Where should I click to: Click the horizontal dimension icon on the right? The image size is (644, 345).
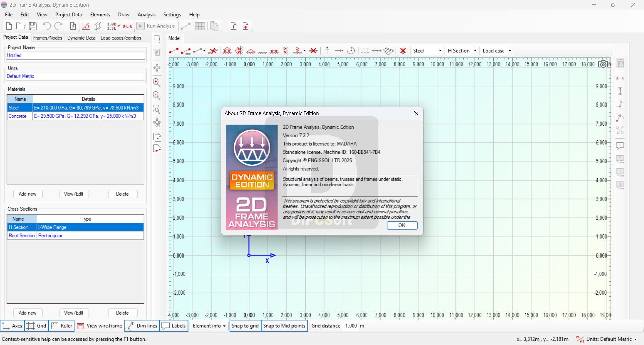(620, 78)
